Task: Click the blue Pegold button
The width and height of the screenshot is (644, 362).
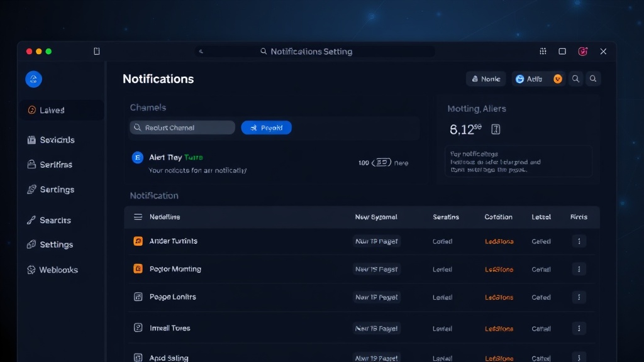Action: tap(266, 127)
